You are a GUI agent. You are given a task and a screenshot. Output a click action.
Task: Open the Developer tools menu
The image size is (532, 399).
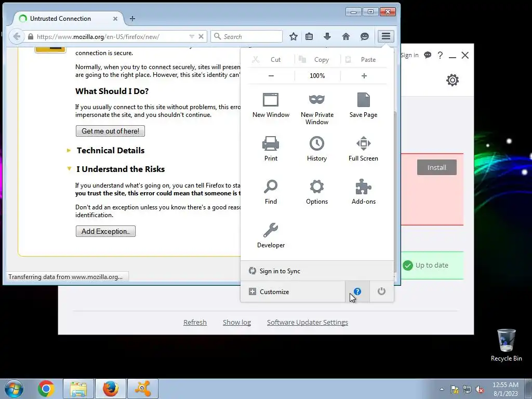pos(271,235)
